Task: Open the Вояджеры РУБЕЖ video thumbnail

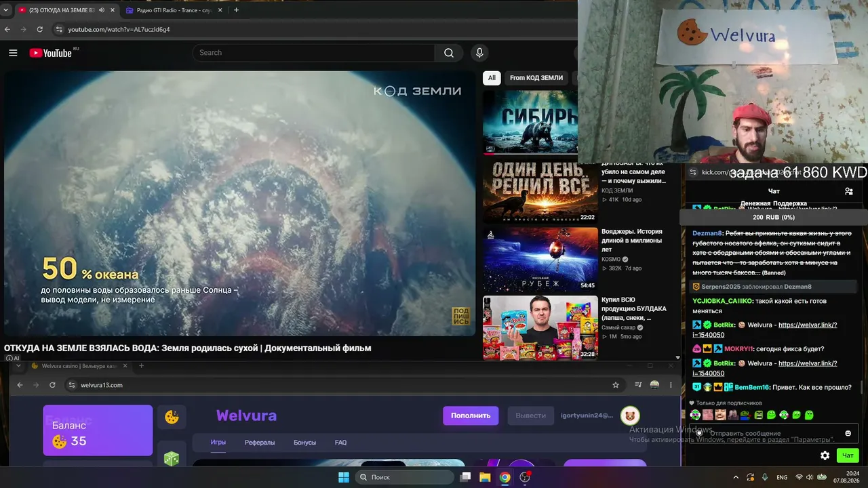Action: 540,260
